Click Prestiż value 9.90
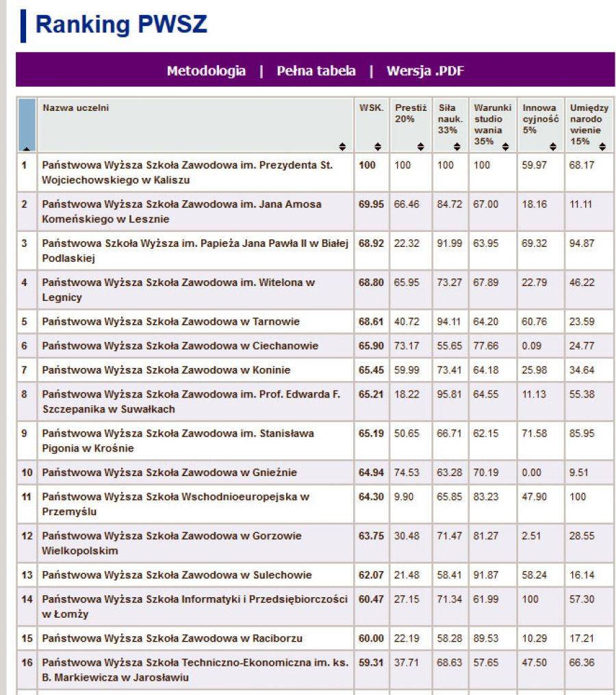Image resolution: width=616 pixels, height=695 pixels. tap(404, 497)
